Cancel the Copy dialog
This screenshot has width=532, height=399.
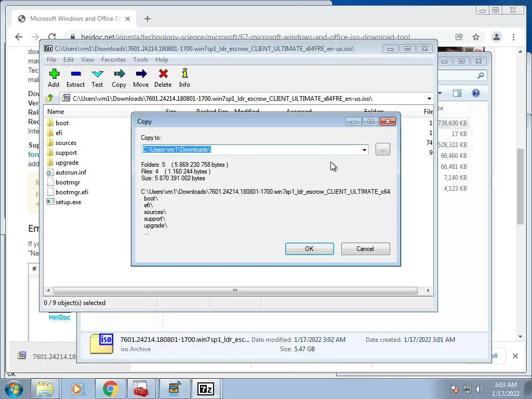pyautogui.click(x=365, y=249)
